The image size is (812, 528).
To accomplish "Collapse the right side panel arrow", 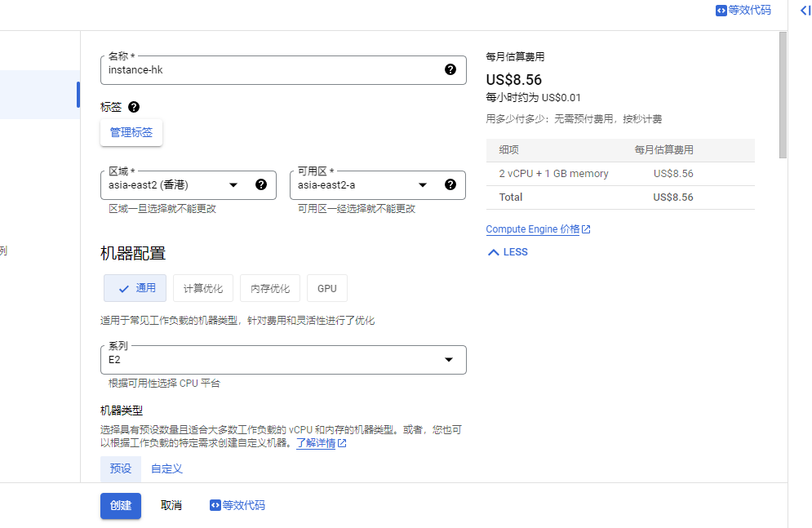I will click(805, 11).
